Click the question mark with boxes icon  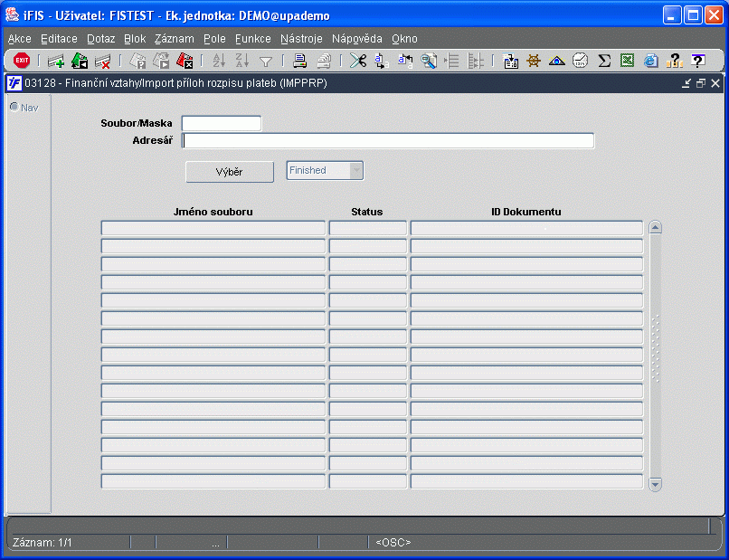pos(674,61)
